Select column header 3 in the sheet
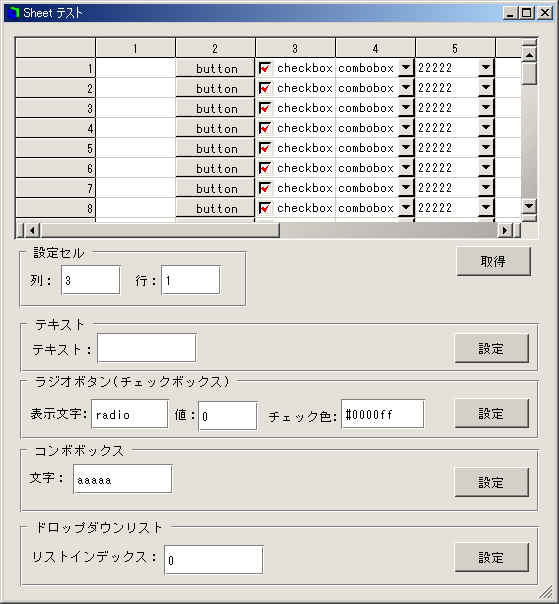This screenshot has width=559, height=604. point(295,48)
